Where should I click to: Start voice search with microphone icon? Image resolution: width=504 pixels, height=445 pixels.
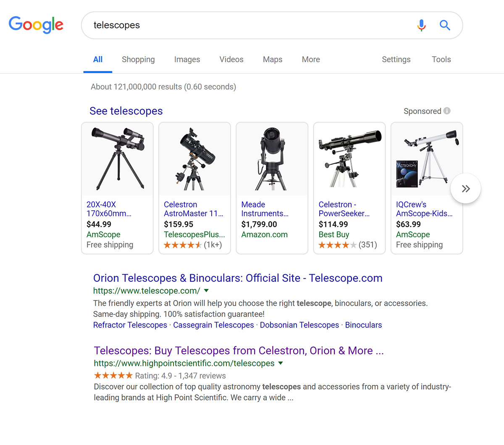tap(421, 25)
